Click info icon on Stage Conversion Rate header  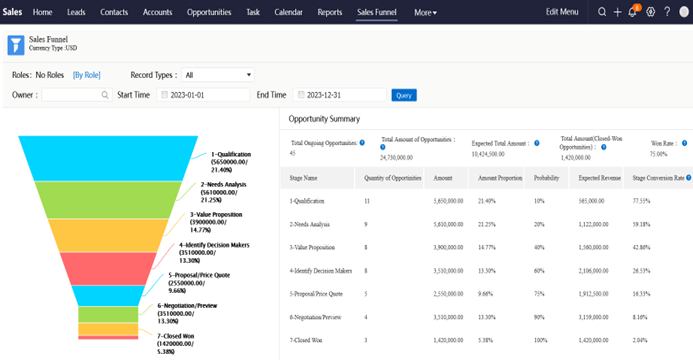point(688,178)
